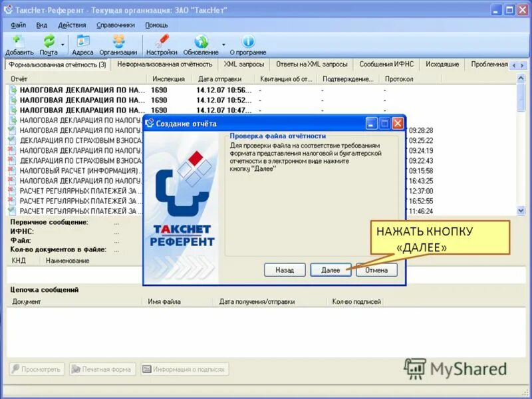Click the КНД column header
Image resolution: width=532 pixels, height=399 pixels.
coord(23,261)
